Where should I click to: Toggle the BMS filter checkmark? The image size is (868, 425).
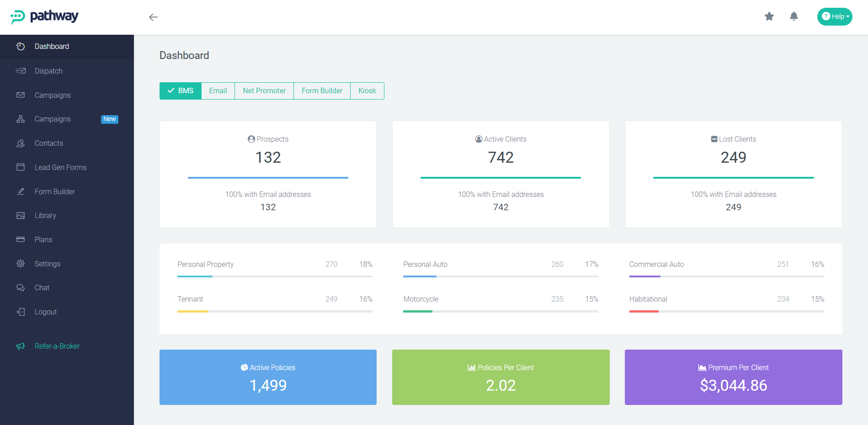(171, 90)
